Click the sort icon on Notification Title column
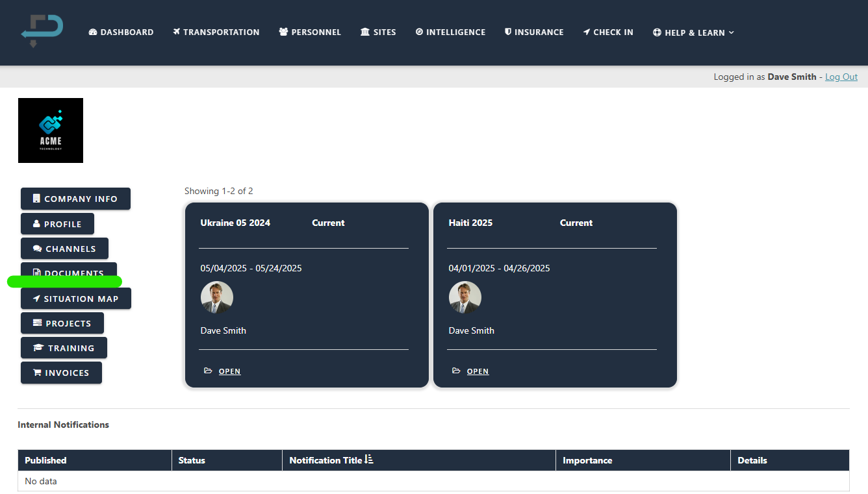This screenshot has height=494, width=868. [368, 459]
